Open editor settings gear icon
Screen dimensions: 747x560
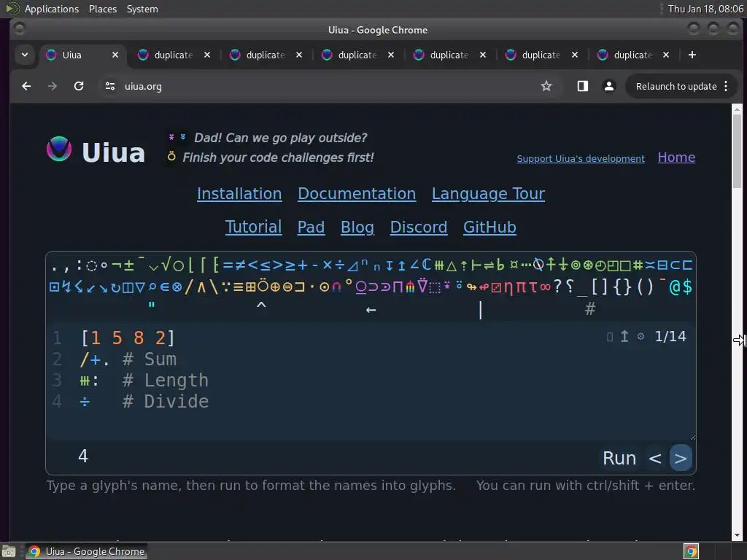point(640,336)
